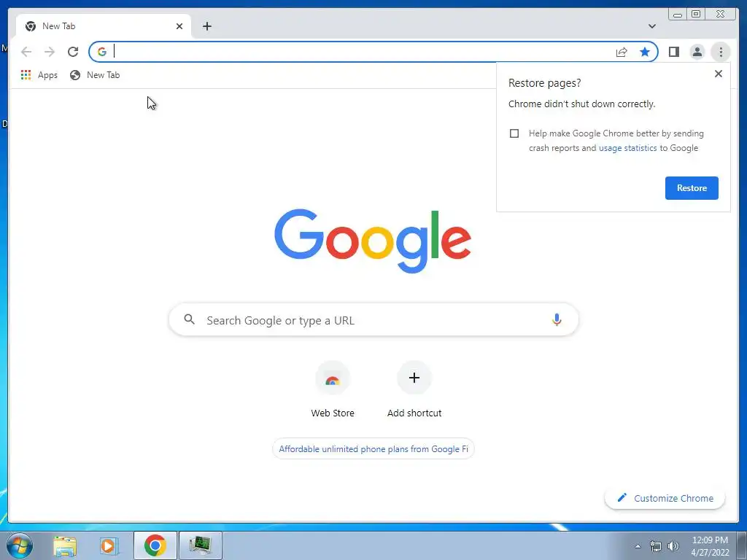
Task: Click the search magnifier icon
Action: 189,319
